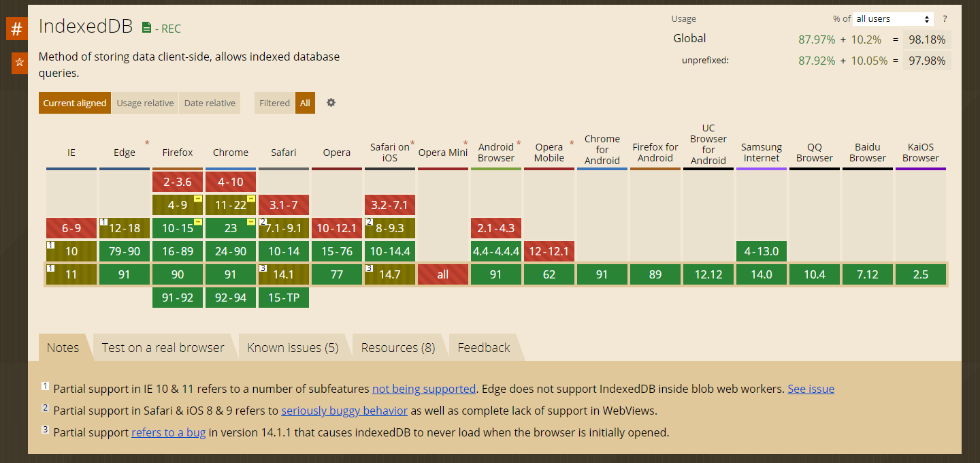Screen dimensions: 980x463
Task: Select the Firefox 91-92 future cell
Action: (178, 298)
